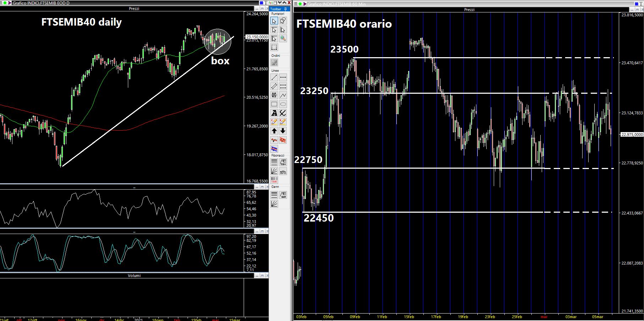
Task: Click the Linee section label
Action: (275, 71)
